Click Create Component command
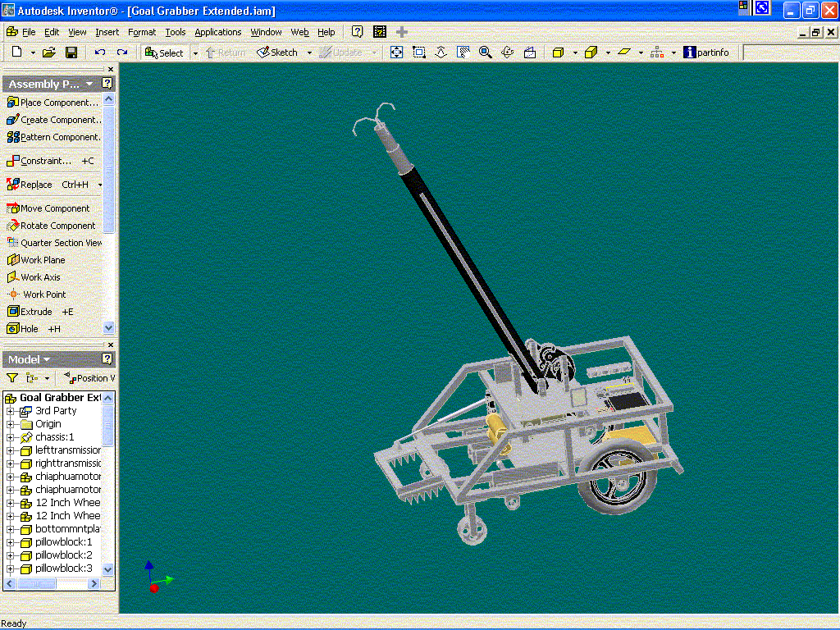Image resolution: width=840 pixels, height=630 pixels. tap(53, 120)
